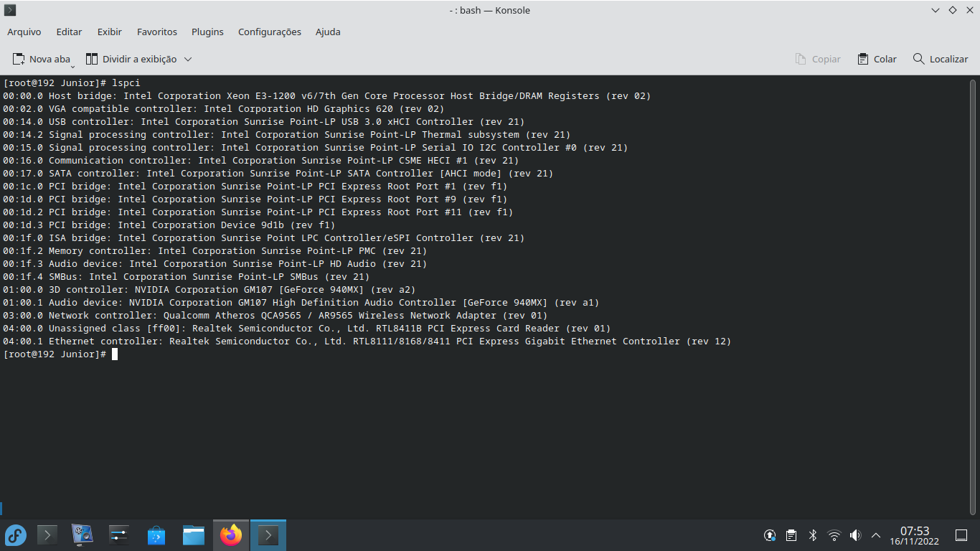Open the system updates tray icon

point(770,535)
